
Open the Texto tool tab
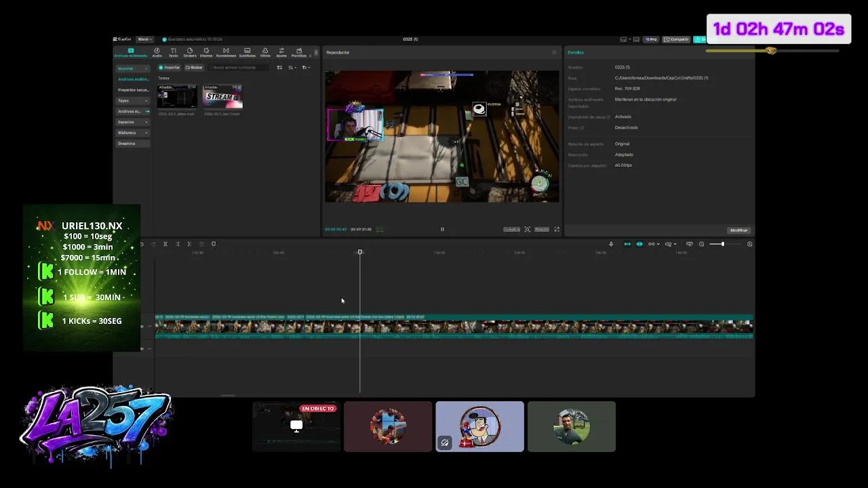click(173, 52)
